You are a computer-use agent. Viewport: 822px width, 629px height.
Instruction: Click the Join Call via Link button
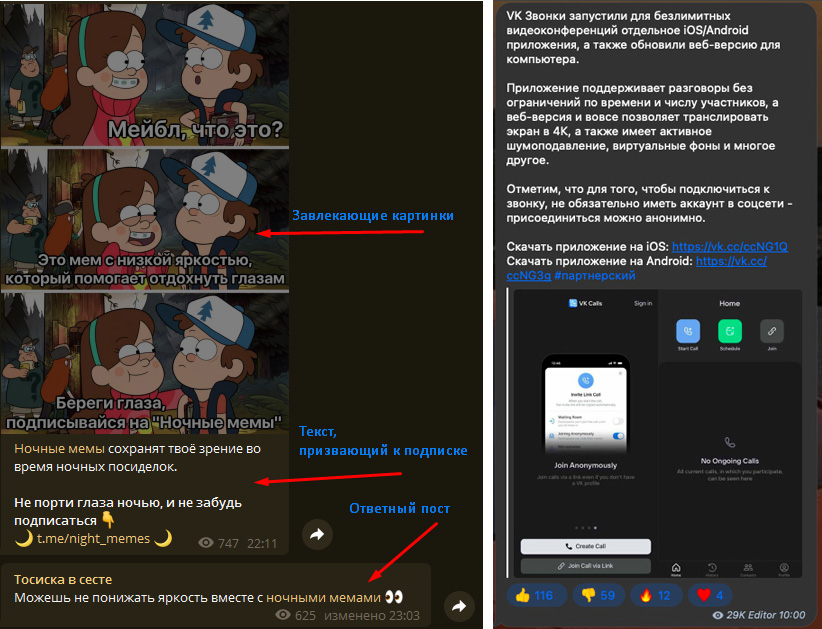(586, 566)
